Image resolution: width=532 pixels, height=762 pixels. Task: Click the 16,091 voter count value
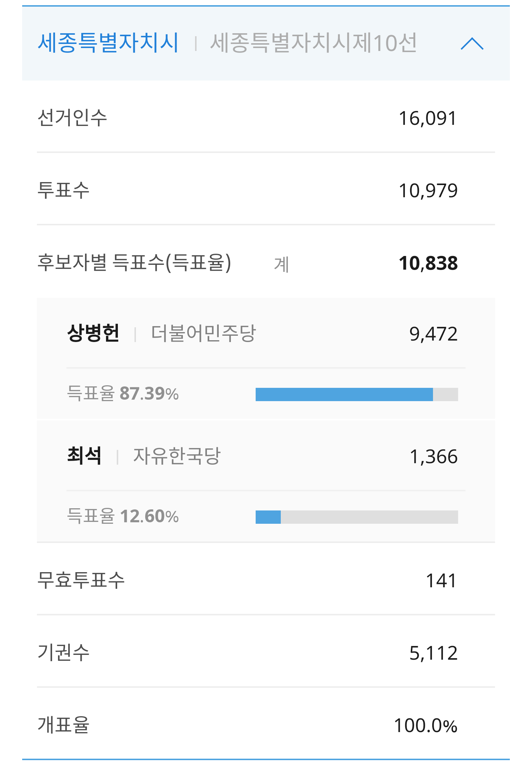(427, 119)
